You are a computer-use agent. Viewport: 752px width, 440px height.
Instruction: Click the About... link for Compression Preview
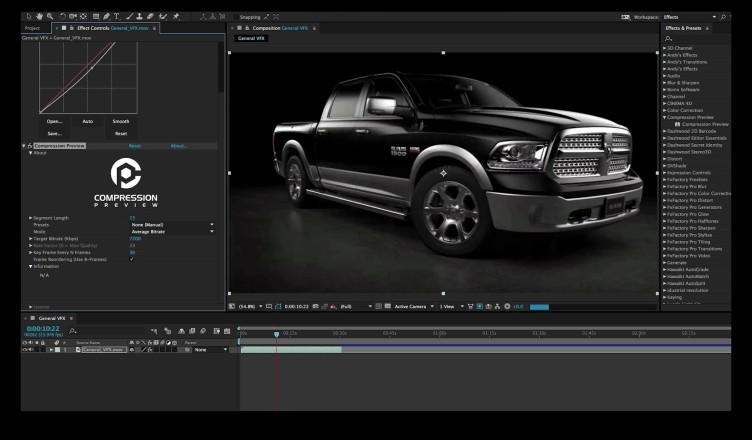pyautogui.click(x=179, y=146)
